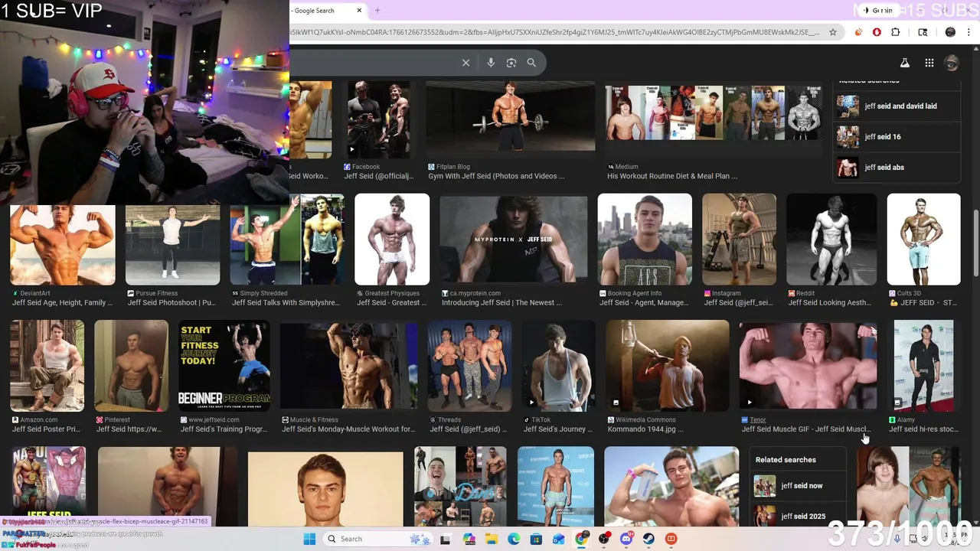Click the 'Wikimedia Commons' source label
Viewport: 980px width, 551px height.
646,420
